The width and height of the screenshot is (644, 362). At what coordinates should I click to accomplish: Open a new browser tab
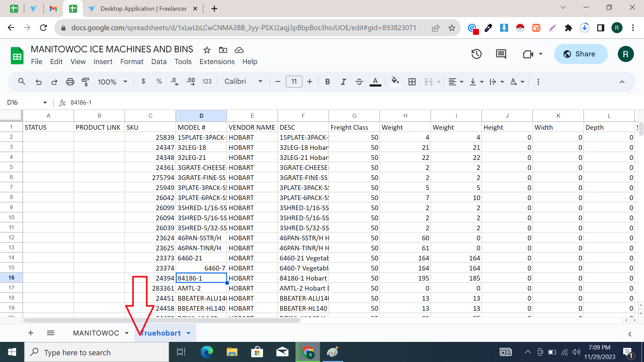pos(214,9)
